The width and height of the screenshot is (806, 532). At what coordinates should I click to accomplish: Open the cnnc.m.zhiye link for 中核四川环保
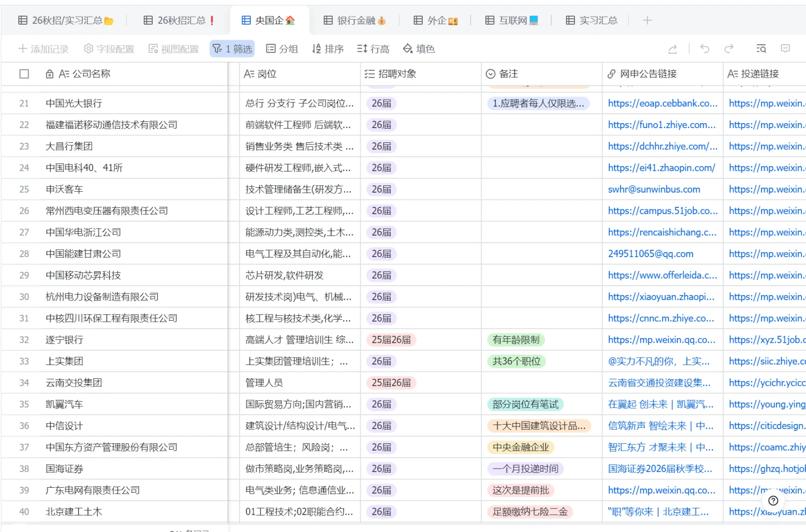click(x=661, y=319)
